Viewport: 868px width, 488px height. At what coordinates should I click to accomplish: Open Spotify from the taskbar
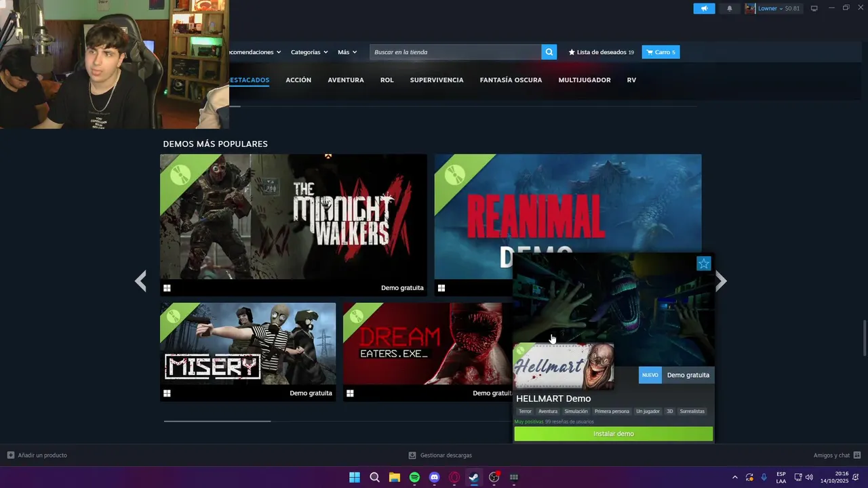(414, 477)
